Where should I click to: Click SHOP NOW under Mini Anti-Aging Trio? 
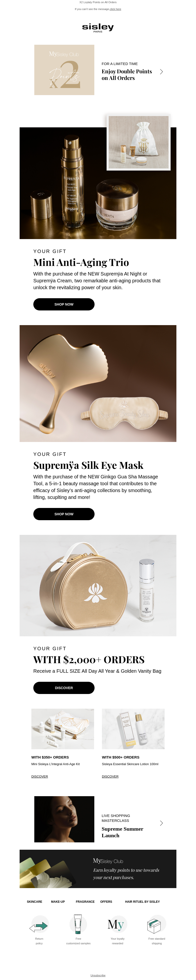tap(64, 304)
